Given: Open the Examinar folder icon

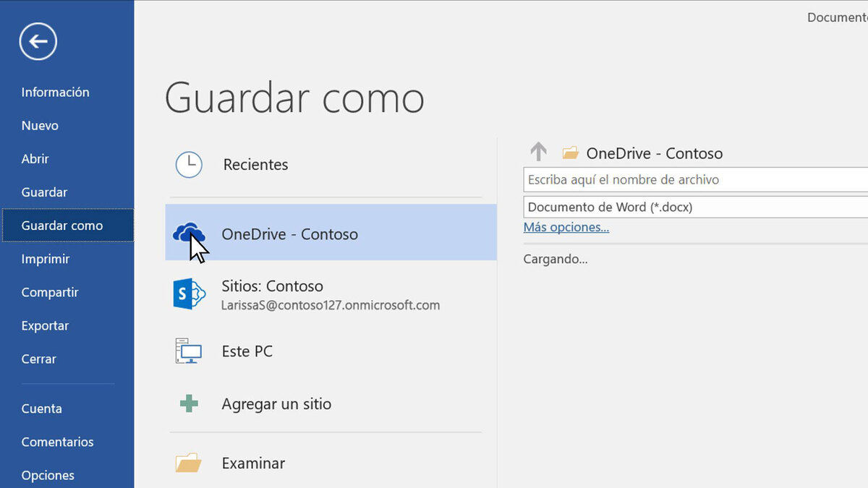Looking at the screenshot, I should point(189,463).
